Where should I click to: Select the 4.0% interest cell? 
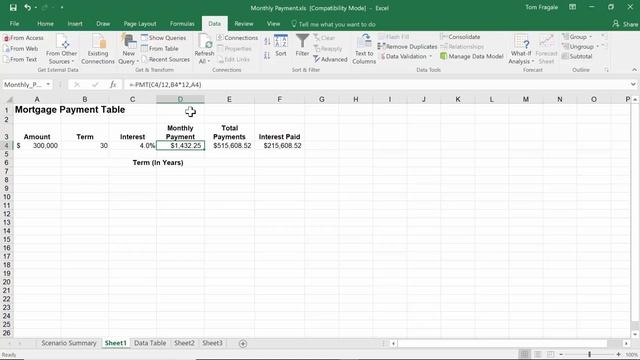(x=132, y=146)
